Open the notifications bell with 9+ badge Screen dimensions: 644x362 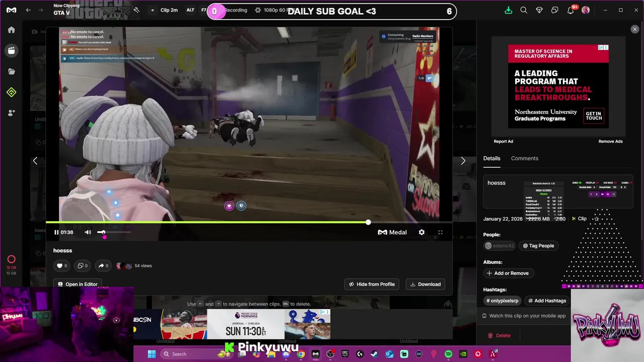pos(571,10)
